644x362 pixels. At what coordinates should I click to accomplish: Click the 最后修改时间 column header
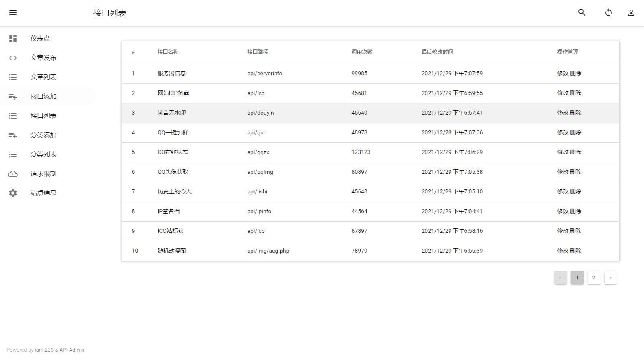tap(437, 52)
